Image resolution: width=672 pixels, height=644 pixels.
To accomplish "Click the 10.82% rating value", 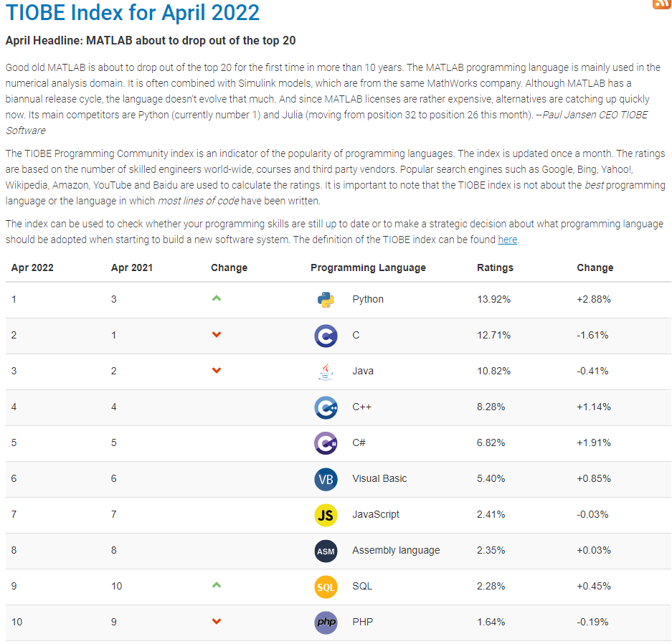I will tap(493, 371).
